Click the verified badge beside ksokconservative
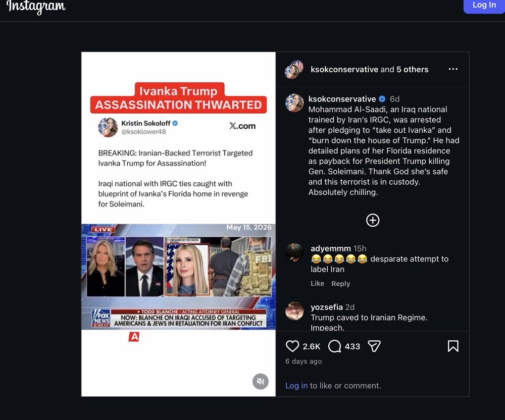Viewport: 505px width, 420px height. (382, 99)
